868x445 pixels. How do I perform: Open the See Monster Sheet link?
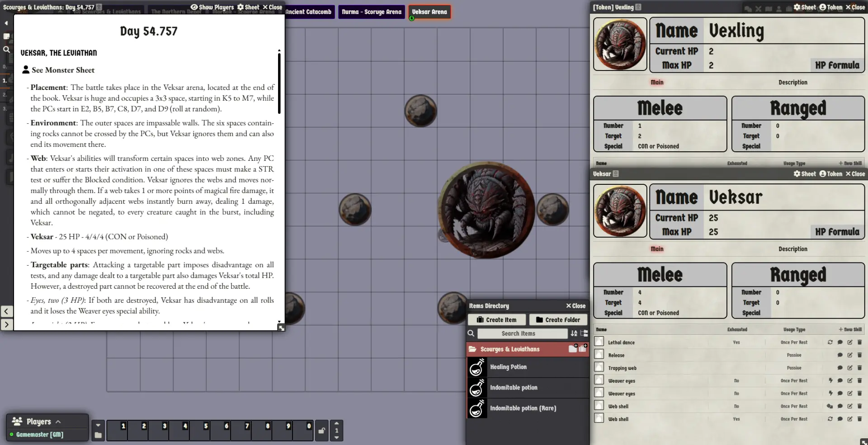tap(63, 70)
